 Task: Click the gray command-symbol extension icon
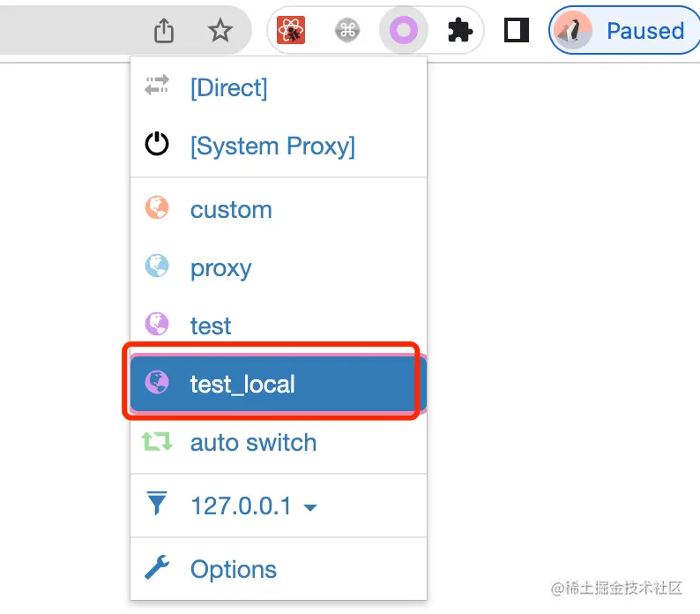(x=347, y=30)
